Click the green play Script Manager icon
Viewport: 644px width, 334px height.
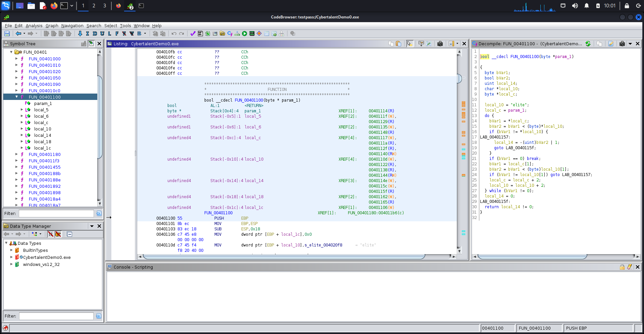point(245,34)
